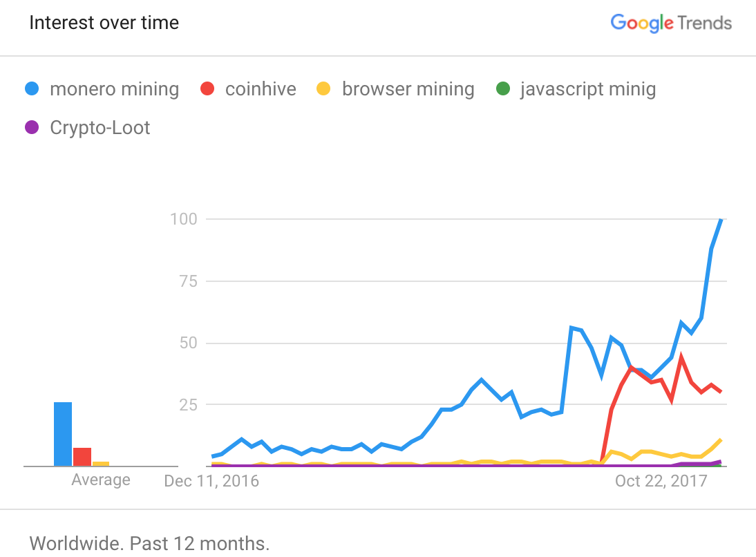Viewport: 756px width, 557px height.
Task: Click the blue line peak at 100
Action: tap(721, 220)
